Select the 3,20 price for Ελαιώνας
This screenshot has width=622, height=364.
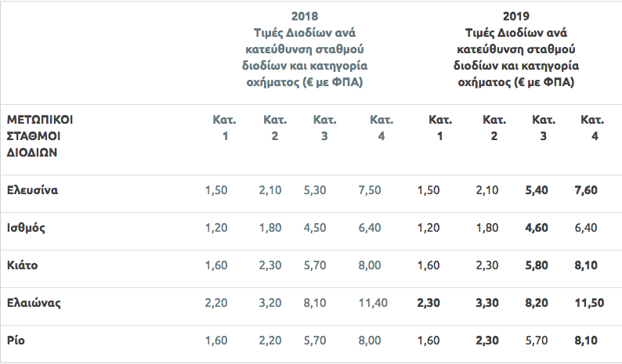[271, 303]
